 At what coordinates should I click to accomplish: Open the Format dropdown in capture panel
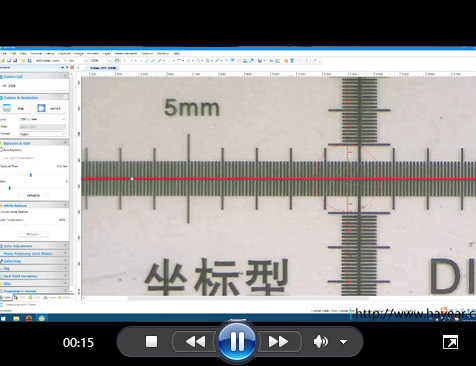[43, 134]
